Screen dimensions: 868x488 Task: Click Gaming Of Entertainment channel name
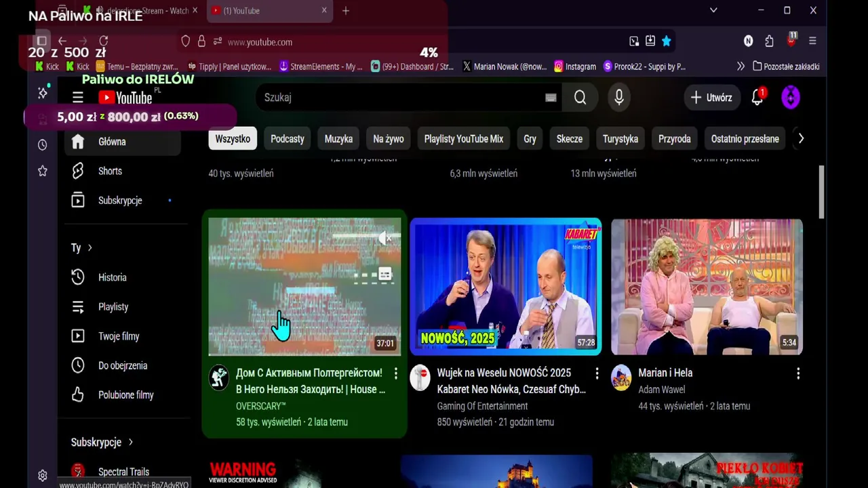click(x=482, y=406)
